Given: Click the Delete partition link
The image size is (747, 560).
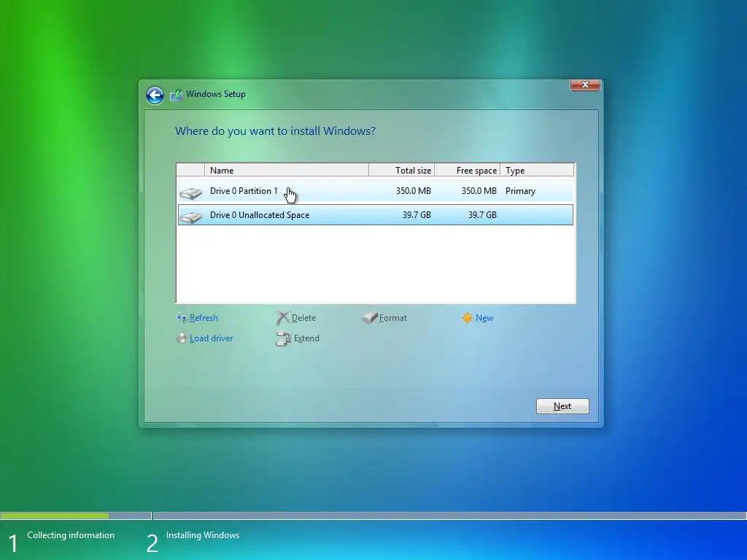Looking at the screenshot, I should point(303,318).
